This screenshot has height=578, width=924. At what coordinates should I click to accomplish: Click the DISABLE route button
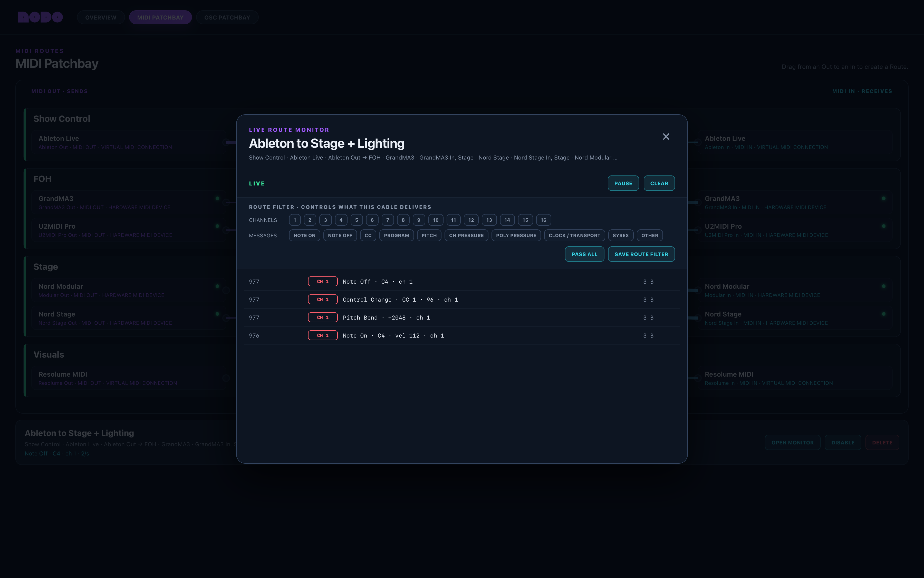click(843, 443)
